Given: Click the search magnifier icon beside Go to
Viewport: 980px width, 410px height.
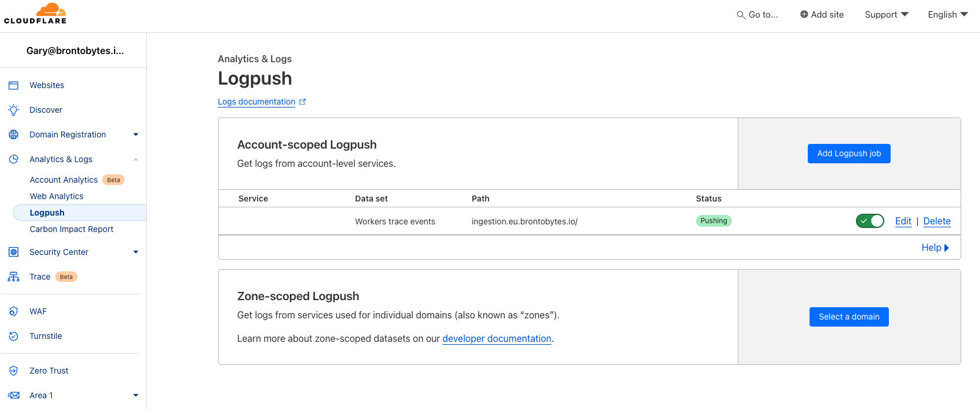Looking at the screenshot, I should (741, 15).
